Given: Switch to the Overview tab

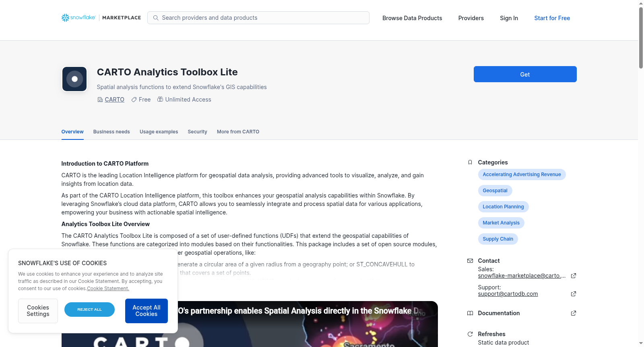Looking at the screenshot, I should (72, 132).
